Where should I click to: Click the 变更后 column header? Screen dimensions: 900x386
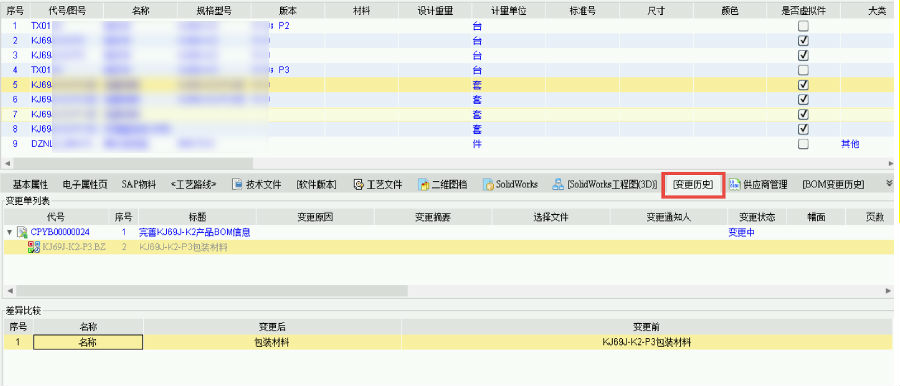(273, 327)
